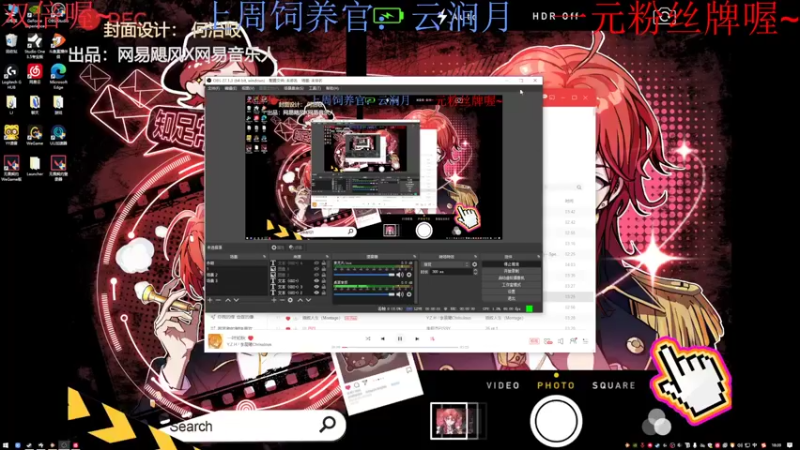
Task: Open Microsoft Edge desktop shortcut
Action: (58, 76)
